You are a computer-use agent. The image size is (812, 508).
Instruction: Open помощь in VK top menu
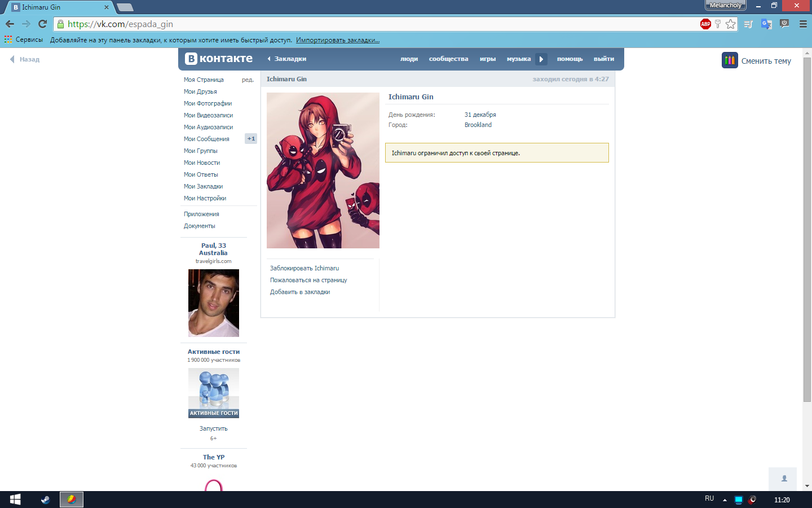(570, 59)
